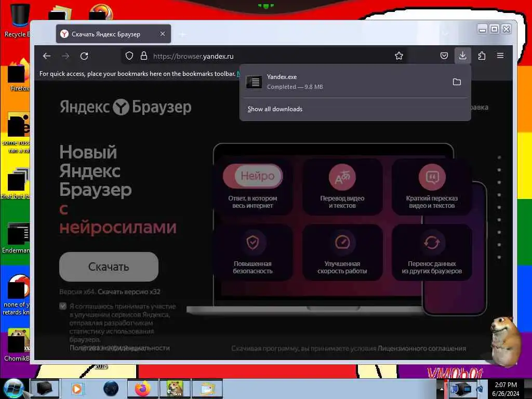Show hidden system tray icons arrow
The height and width of the screenshot is (399, 532).
442,389
